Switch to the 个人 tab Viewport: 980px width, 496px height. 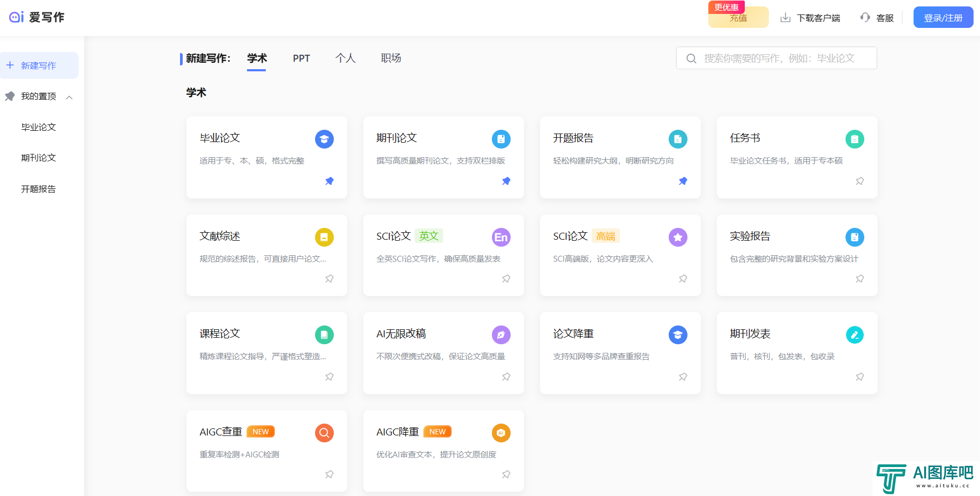coord(346,58)
